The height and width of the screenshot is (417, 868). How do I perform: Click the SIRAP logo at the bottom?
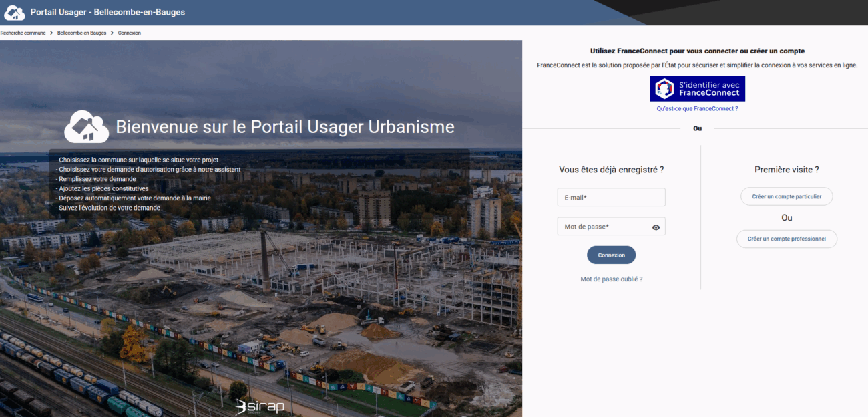coord(260,406)
